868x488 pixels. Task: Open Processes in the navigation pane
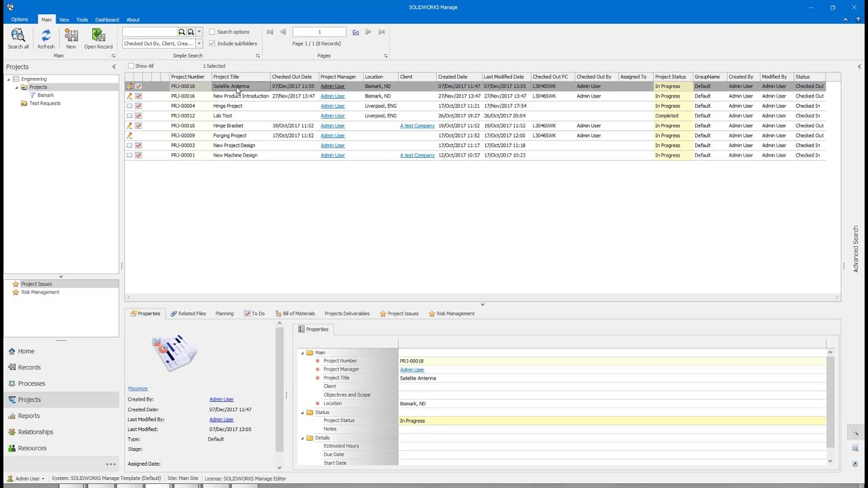pos(31,384)
